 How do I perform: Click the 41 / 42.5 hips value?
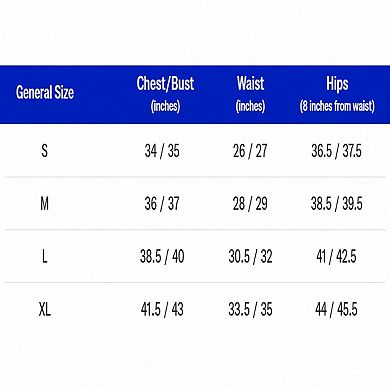point(336,256)
